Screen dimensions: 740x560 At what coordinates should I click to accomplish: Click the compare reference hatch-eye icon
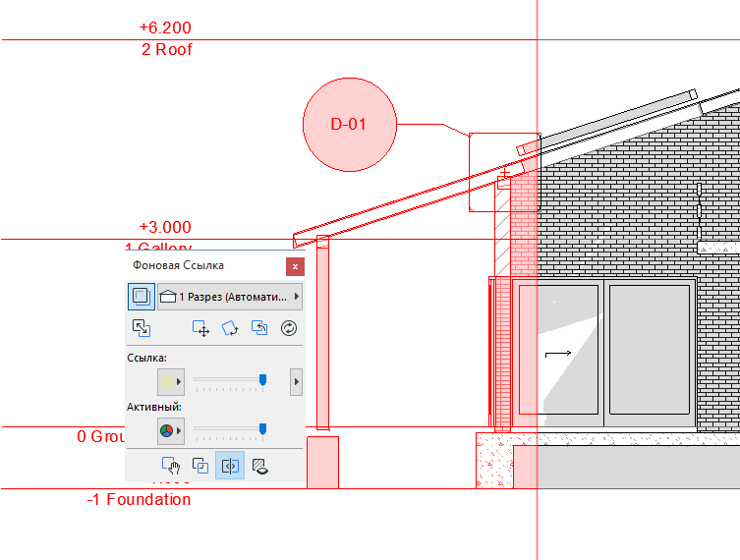pos(259,466)
